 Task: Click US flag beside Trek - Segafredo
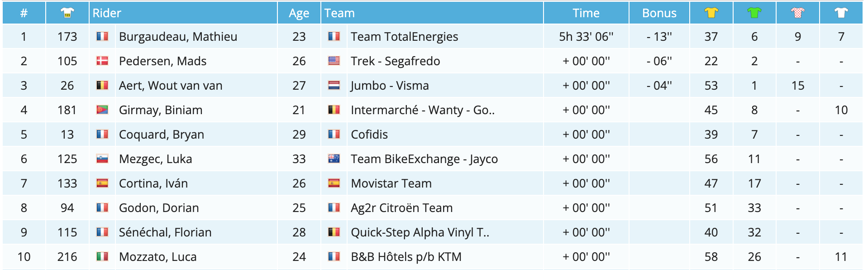click(x=334, y=61)
